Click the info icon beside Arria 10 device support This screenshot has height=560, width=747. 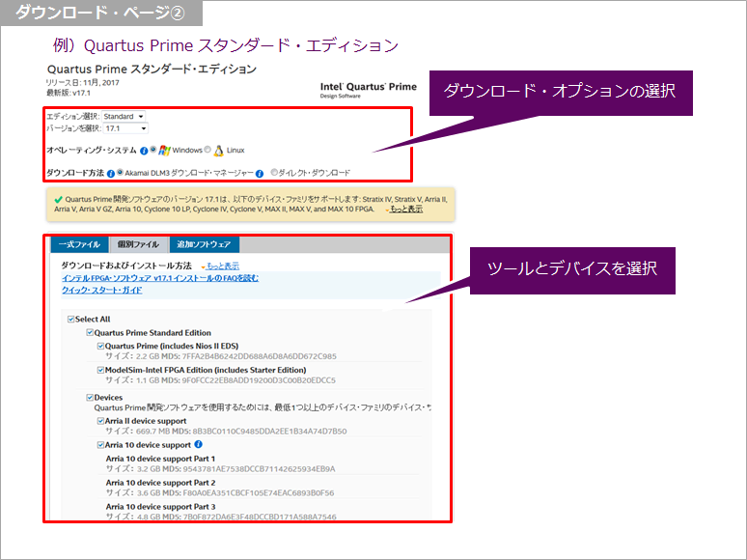click(x=199, y=444)
